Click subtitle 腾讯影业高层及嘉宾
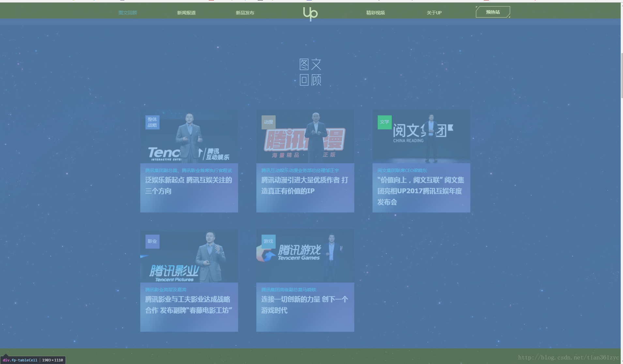The height and width of the screenshot is (364, 623). [166, 290]
